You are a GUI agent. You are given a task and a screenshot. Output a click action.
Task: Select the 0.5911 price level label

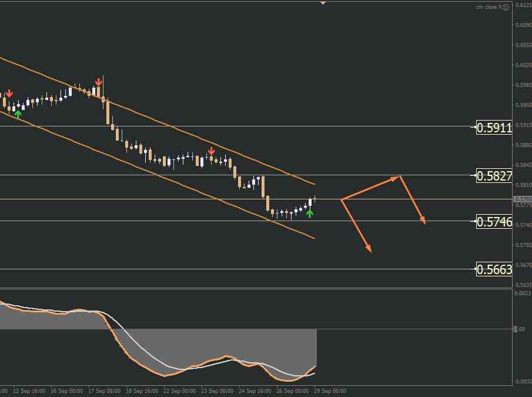click(x=494, y=128)
